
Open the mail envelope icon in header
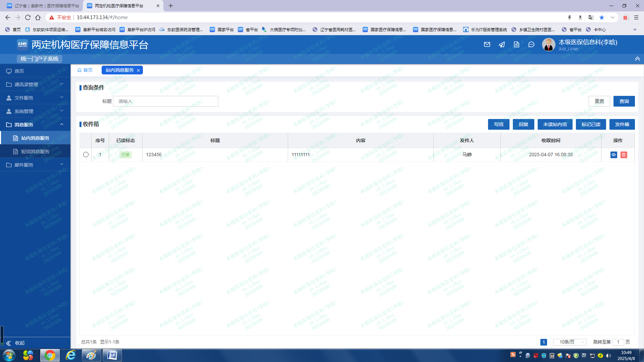click(x=487, y=44)
